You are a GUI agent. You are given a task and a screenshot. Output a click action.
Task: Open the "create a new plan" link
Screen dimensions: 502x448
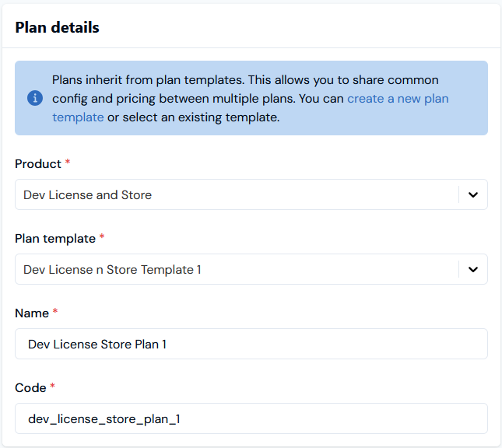coord(398,99)
